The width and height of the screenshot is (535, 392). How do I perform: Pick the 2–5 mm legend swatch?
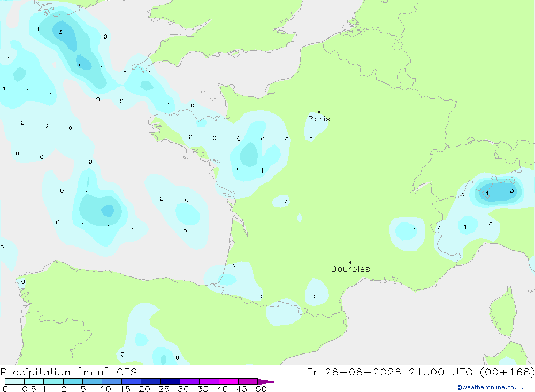(73, 381)
